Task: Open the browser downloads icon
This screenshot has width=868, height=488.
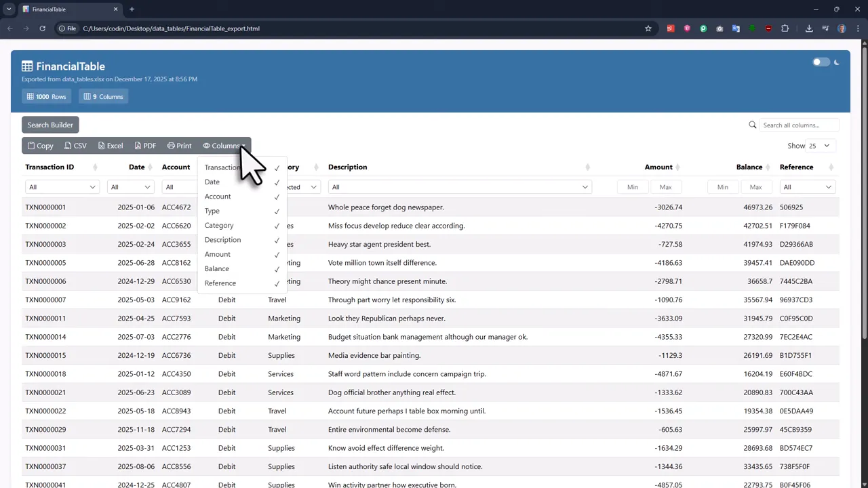Action: pyautogui.click(x=809, y=28)
